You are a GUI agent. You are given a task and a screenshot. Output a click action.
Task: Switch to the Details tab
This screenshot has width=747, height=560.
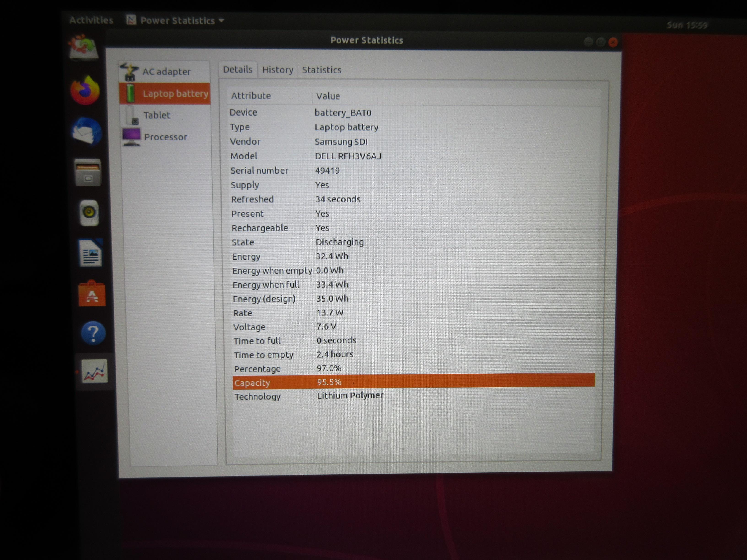tap(238, 70)
